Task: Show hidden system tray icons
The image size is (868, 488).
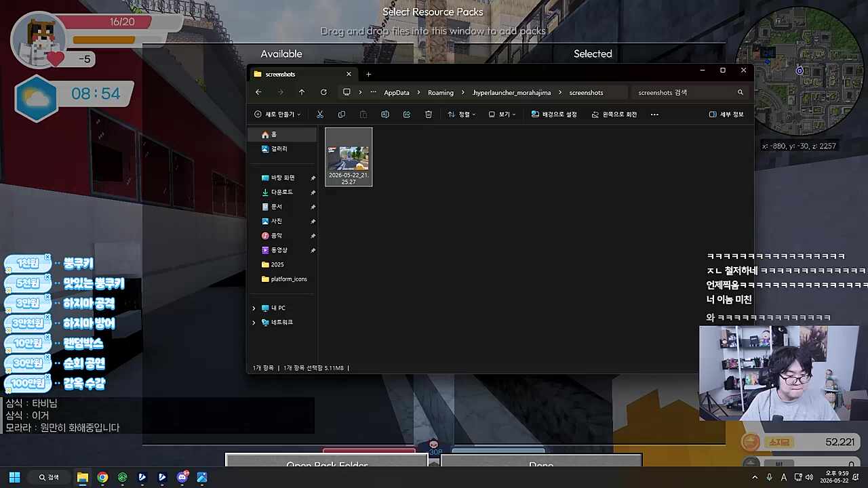Action: point(755,477)
